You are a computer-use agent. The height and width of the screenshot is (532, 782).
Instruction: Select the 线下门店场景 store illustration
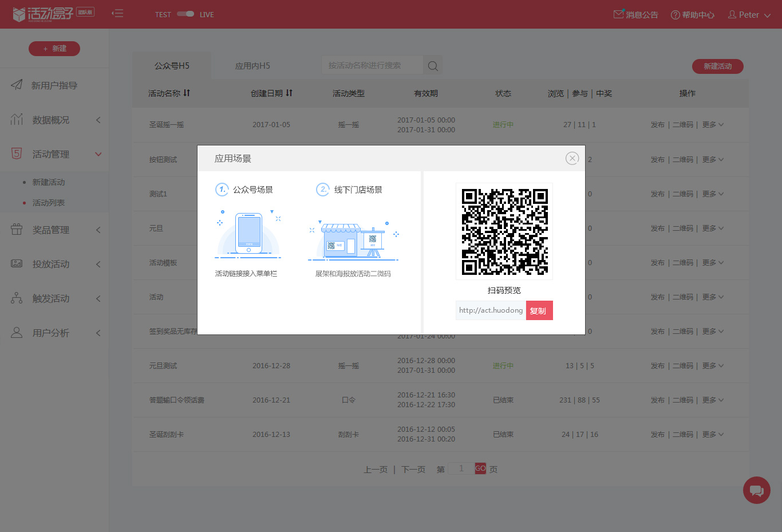pyautogui.click(x=353, y=239)
